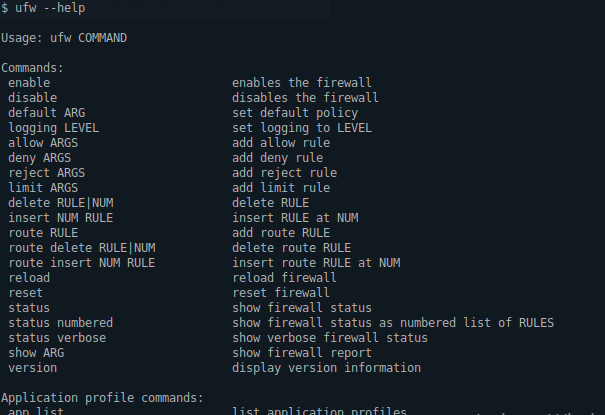
Task: Click the 'status numbered' command
Action: click(61, 323)
